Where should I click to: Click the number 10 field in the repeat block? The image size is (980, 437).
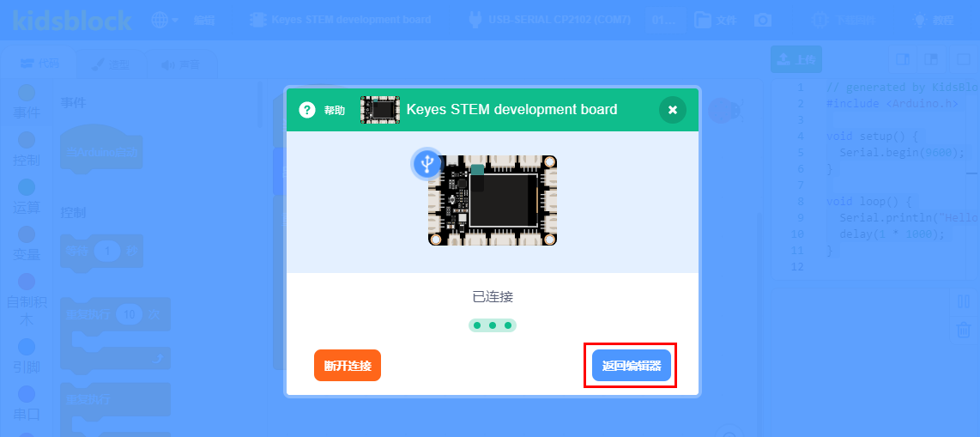pyautogui.click(x=130, y=314)
